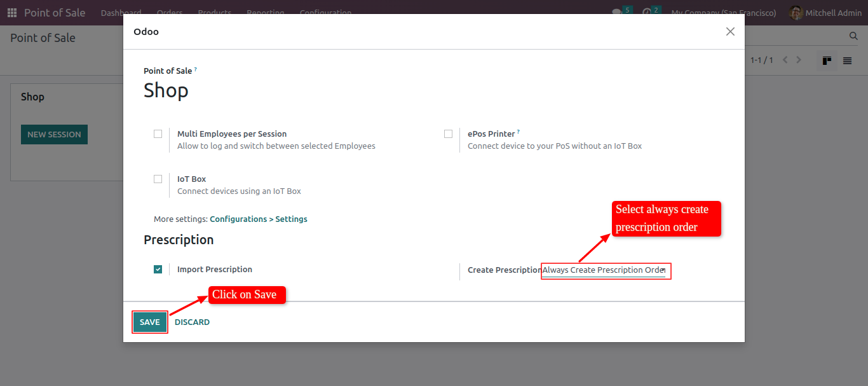The height and width of the screenshot is (386, 868).
Task: Click 'Allow to log and switch between selected Employees' text
Action: pyautogui.click(x=276, y=146)
